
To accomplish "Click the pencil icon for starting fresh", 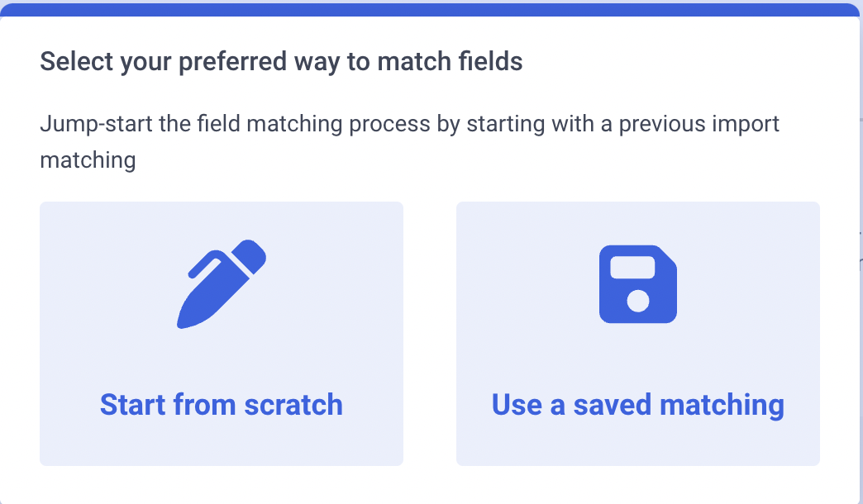I will tap(222, 284).
